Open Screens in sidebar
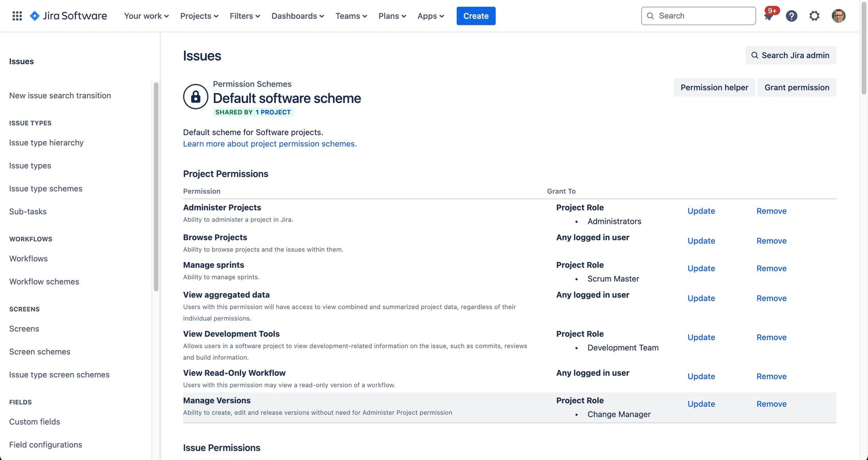 [24, 329]
